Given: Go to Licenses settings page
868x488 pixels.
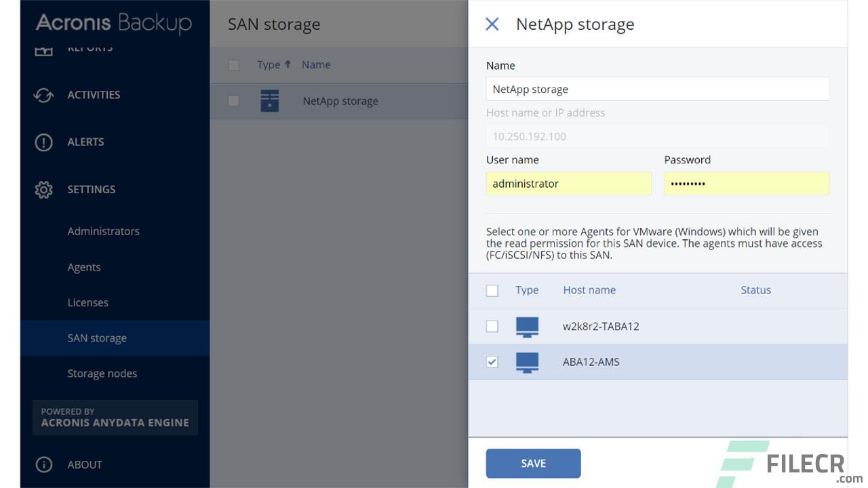Looking at the screenshot, I should [87, 302].
